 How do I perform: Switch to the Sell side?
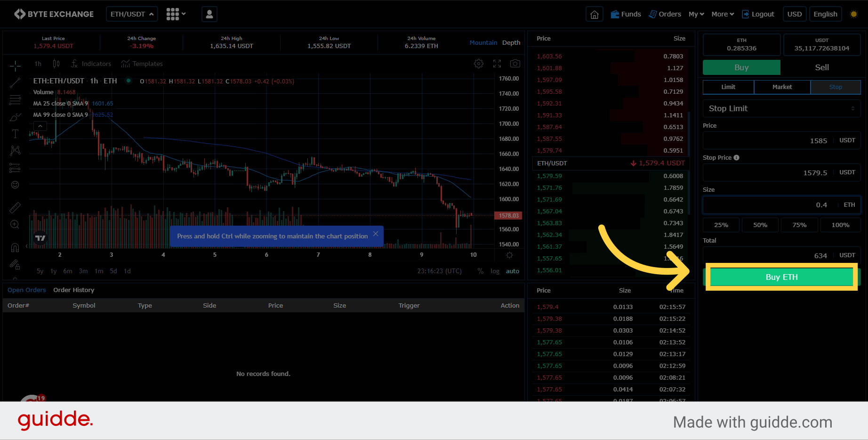point(822,67)
